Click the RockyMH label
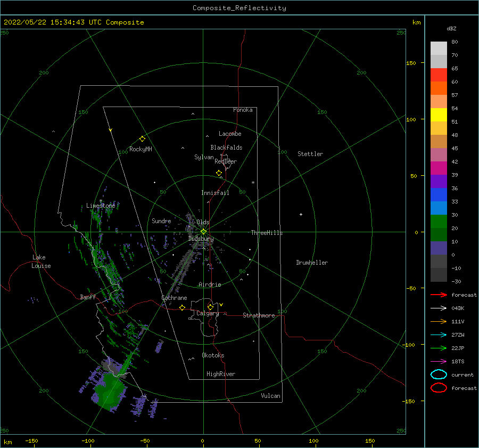479x448 pixels. click(141, 149)
